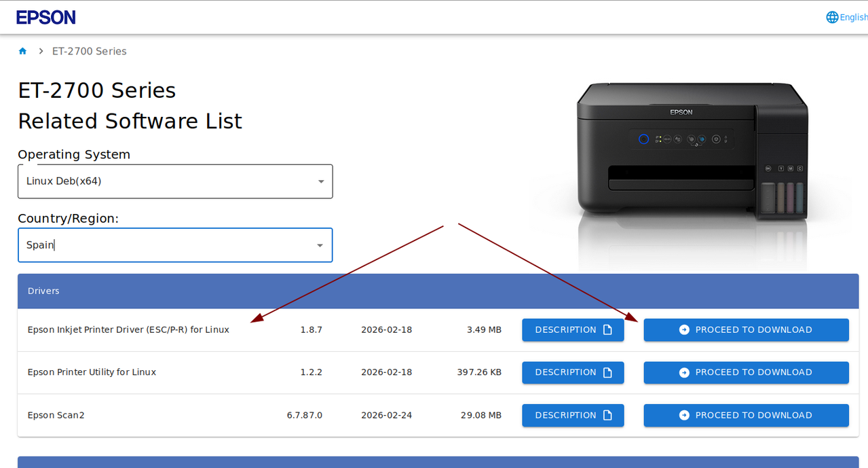Click the Country/Region label

point(68,218)
